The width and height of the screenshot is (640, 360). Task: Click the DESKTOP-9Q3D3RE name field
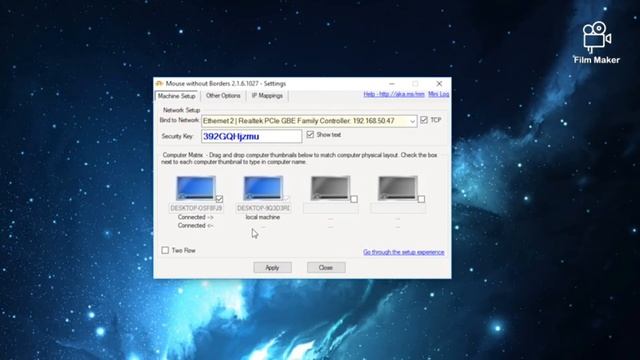pos(263,208)
